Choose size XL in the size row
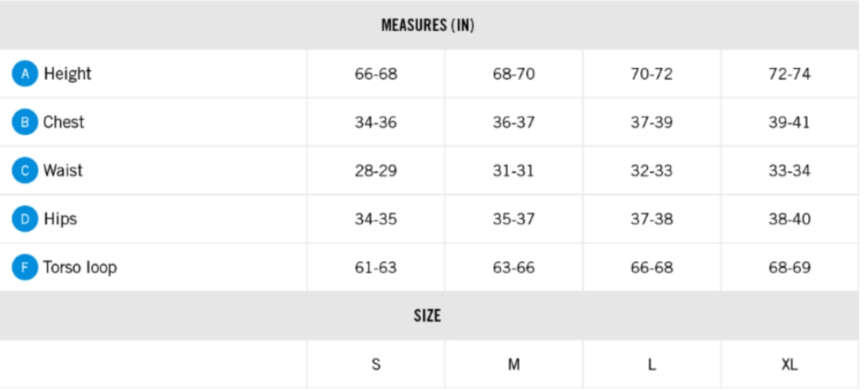 click(789, 365)
